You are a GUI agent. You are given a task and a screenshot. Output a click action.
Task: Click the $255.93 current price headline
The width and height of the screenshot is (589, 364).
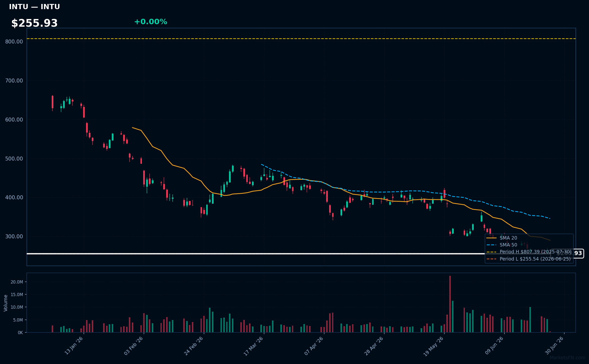point(34,23)
